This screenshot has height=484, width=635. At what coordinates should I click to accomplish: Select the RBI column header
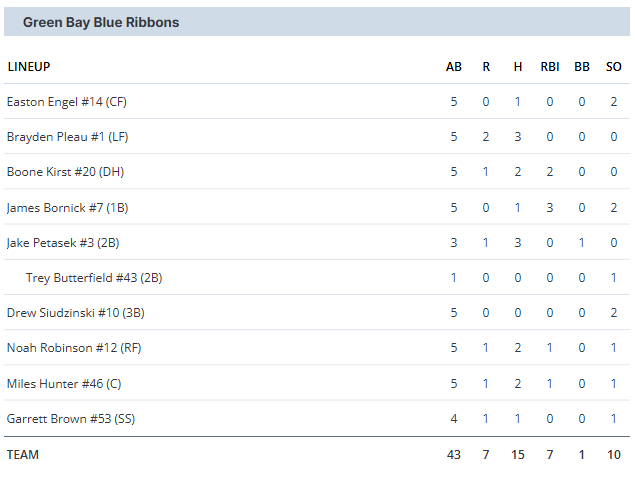[x=550, y=66]
